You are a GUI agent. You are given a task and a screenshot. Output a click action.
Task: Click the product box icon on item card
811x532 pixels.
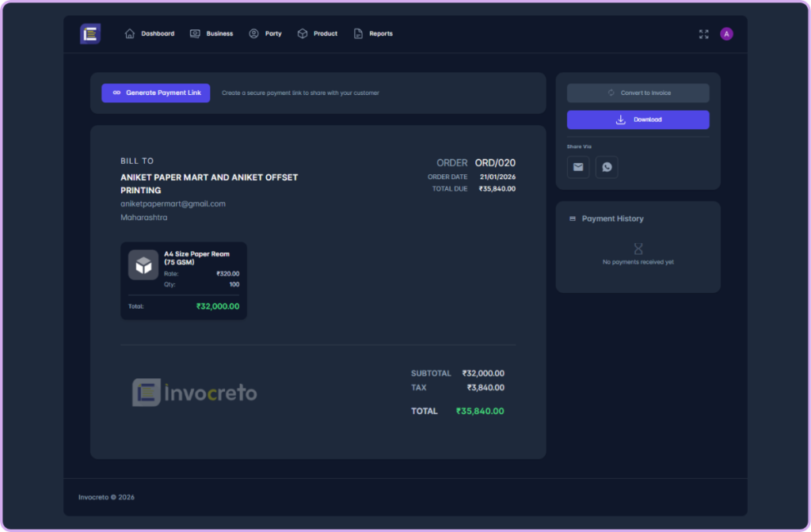[143, 265]
